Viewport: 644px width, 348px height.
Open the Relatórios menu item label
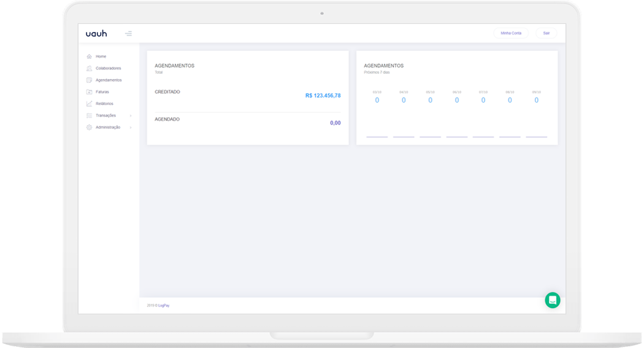click(x=104, y=104)
